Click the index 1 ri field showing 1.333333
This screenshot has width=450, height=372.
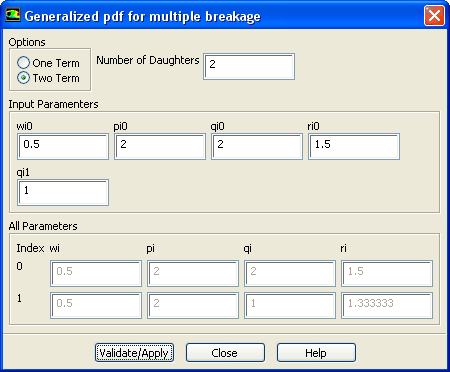click(x=387, y=306)
